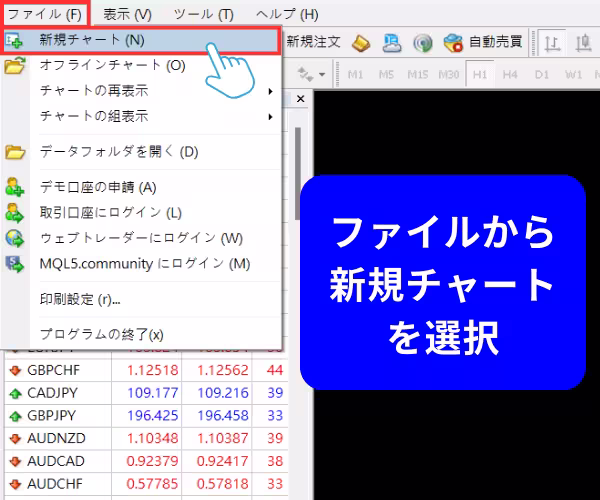Expand チャートの再表示 submenu
Screen dimensions: 600x500
pos(141,91)
